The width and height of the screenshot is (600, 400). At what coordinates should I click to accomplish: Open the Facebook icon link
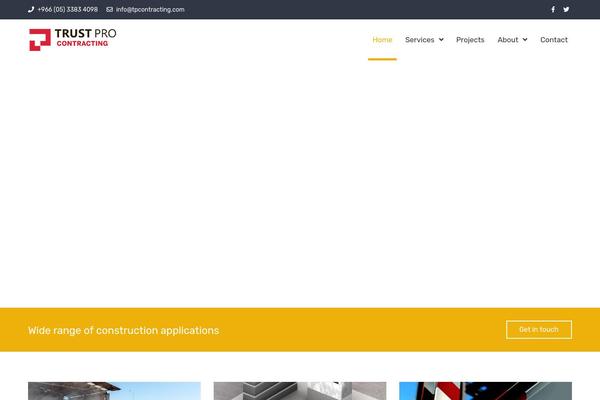coord(553,9)
